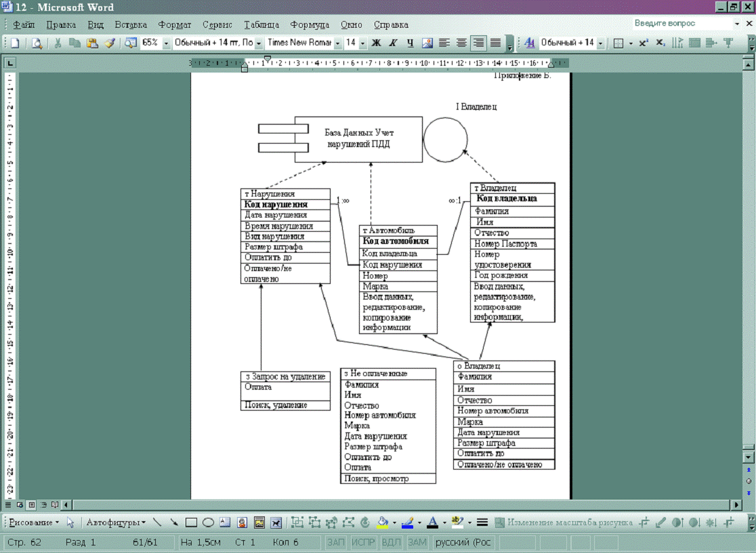This screenshot has width=756, height=553.
Task: Toggle Underline formatting (Ч)
Action: [x=410, y=43]
